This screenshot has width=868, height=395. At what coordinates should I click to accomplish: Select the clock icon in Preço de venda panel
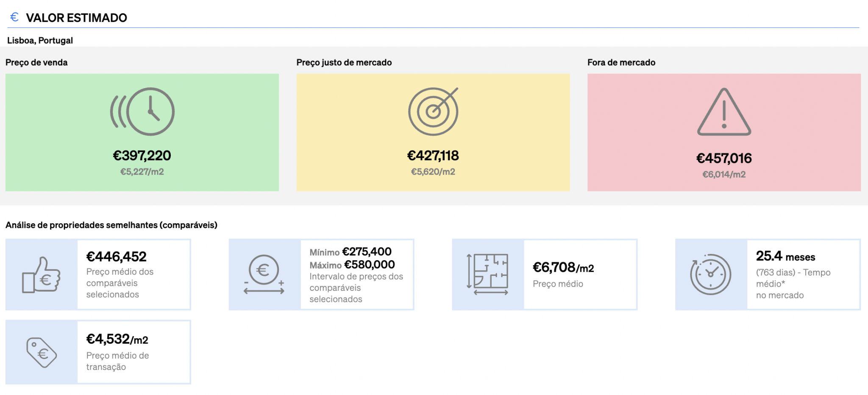(142, 111)
